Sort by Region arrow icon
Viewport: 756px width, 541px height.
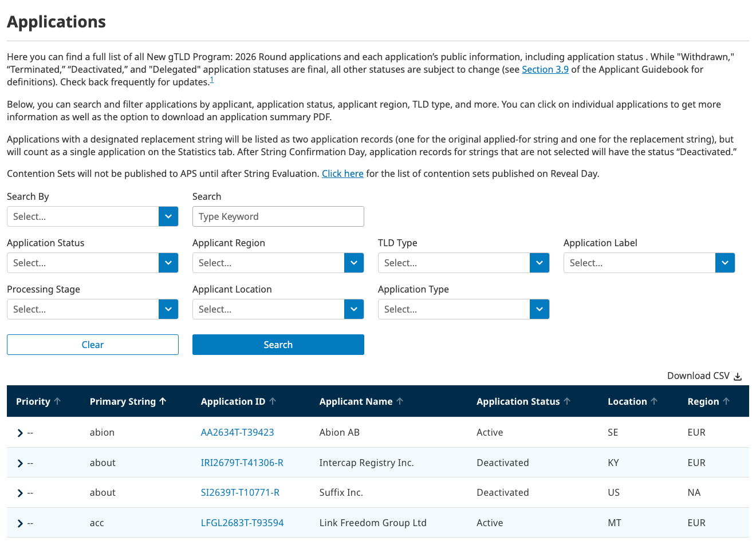tap(726, 401)
